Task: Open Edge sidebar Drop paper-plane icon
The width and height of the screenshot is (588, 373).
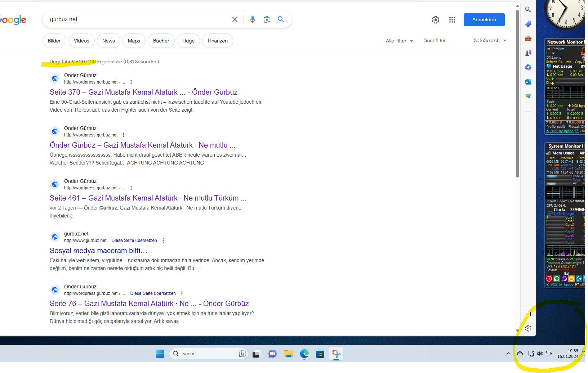Action: (528, 96)
